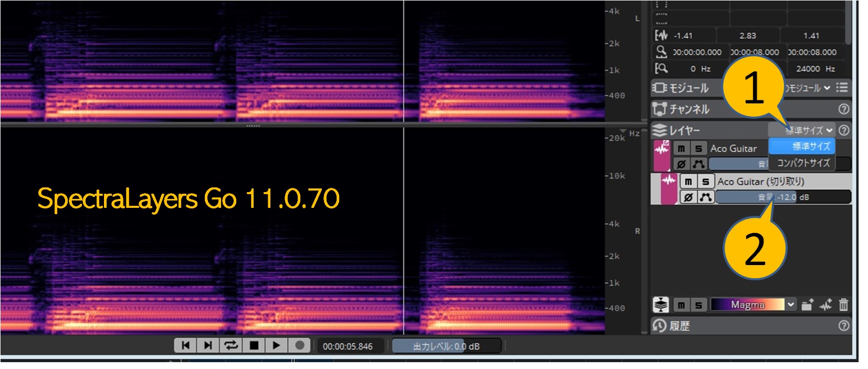Viewport: 868px width, 369px height.
Task: Select the Aco Guitar (切り取り) layer name
Action: (x=761, y=182)
